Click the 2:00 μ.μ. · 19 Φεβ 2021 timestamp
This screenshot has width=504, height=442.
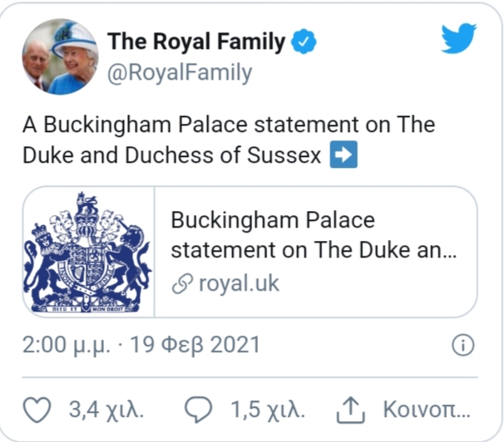tap(141, 345)
